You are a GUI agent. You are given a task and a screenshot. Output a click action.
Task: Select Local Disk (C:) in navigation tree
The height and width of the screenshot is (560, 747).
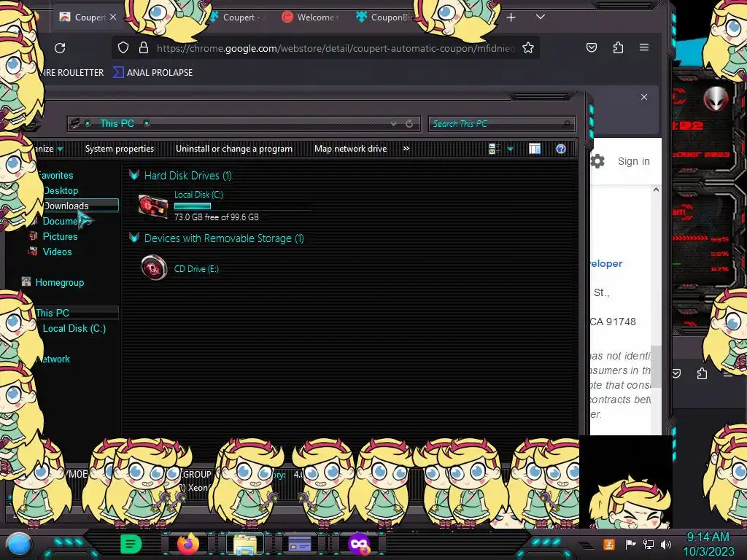tap(74, 328)
